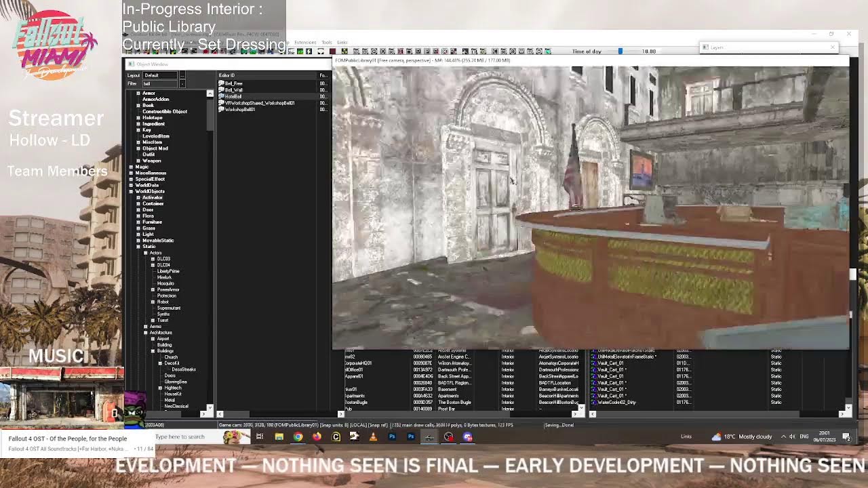The width and height of the screenshot is (868, 488).
Task: Select the Basement cell row
Action: 461,390
